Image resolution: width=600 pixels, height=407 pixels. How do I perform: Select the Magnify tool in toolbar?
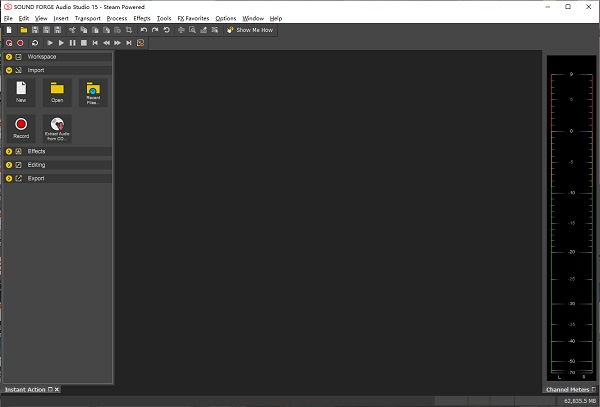(x=192, y=30)
